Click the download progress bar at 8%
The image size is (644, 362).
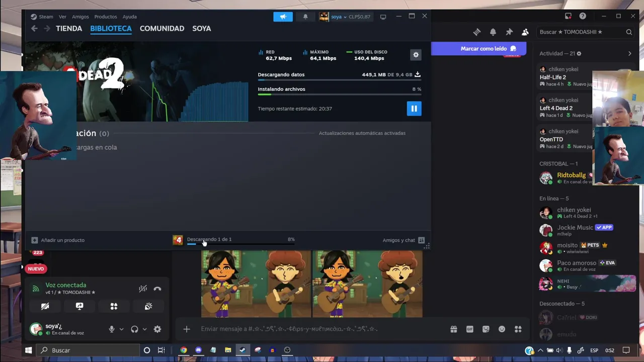pos(240,244)
